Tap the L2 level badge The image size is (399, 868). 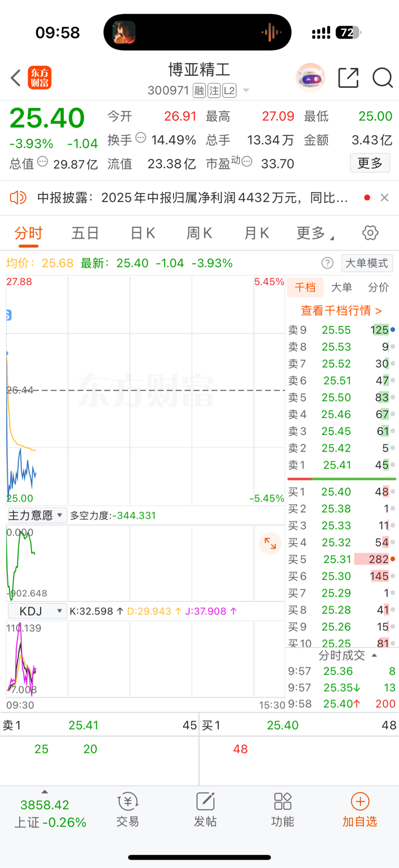(x=230, y=91)
